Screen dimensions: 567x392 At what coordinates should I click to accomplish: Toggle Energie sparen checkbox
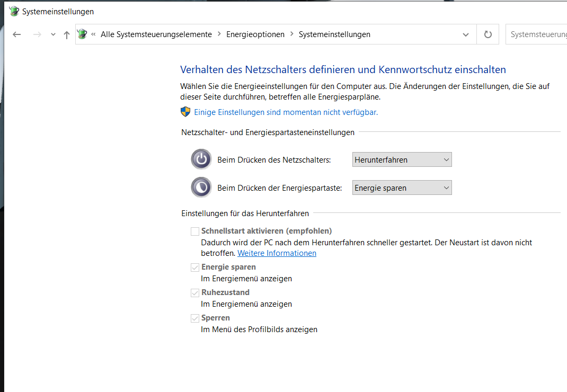(195, 268)
